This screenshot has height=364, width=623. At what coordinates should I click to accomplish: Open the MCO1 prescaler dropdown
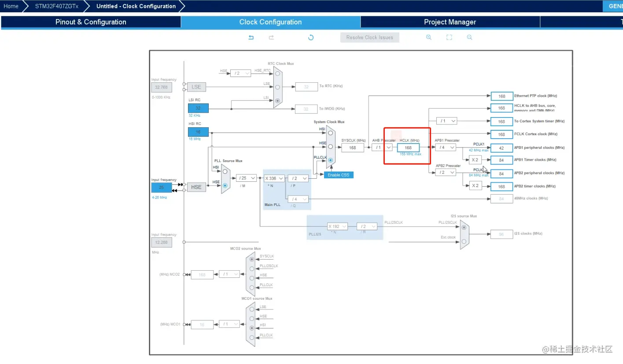(x=229, y=324)
